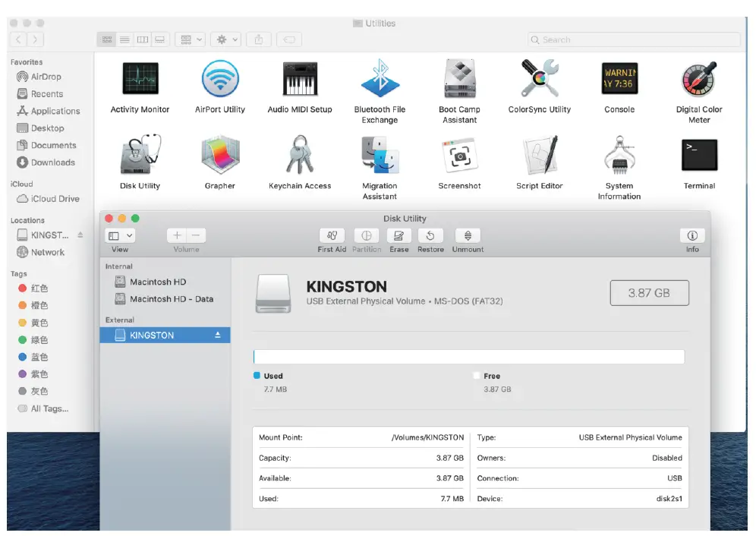Screen dimensions: 756x539
Task: Open the Finder group-by arrange dropdown
Action: 190,39
